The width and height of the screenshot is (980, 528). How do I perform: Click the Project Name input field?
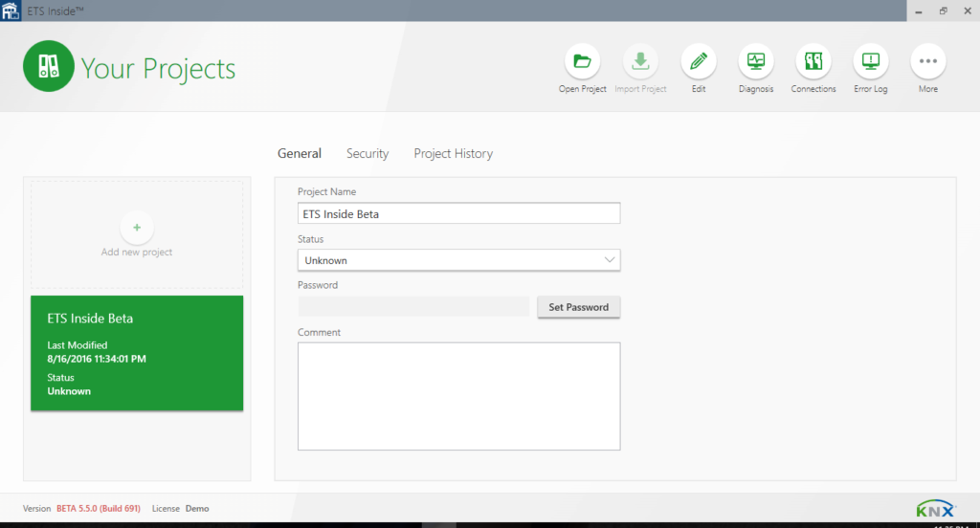click(x=458, y=213)
